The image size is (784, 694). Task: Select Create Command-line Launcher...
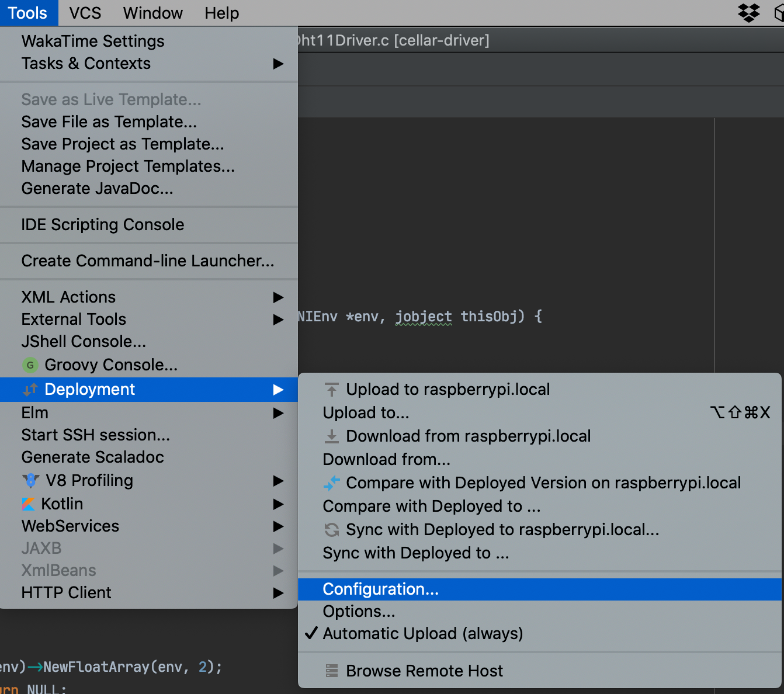(149, 261)
